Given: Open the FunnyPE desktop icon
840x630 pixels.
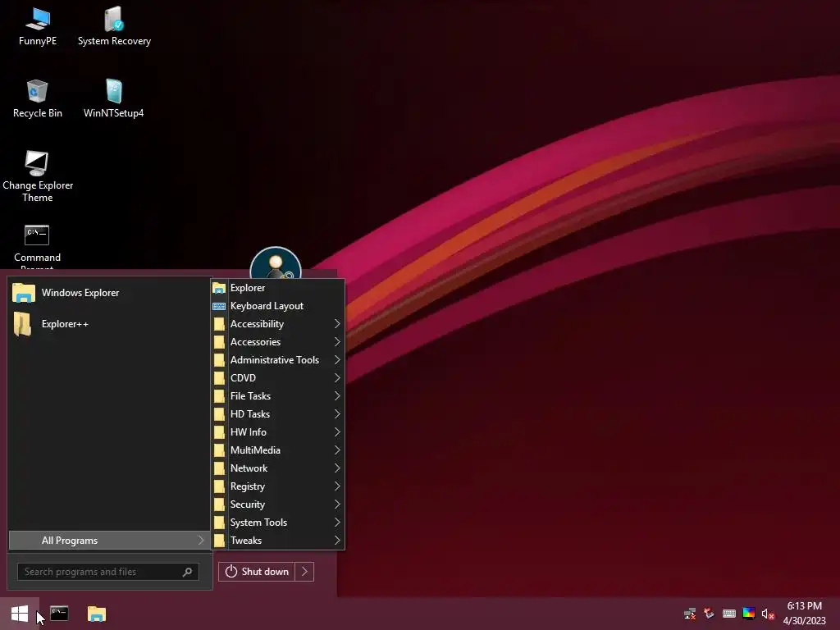Looking at the screenshot, I should pyautogui.click(x=38, y=27).
